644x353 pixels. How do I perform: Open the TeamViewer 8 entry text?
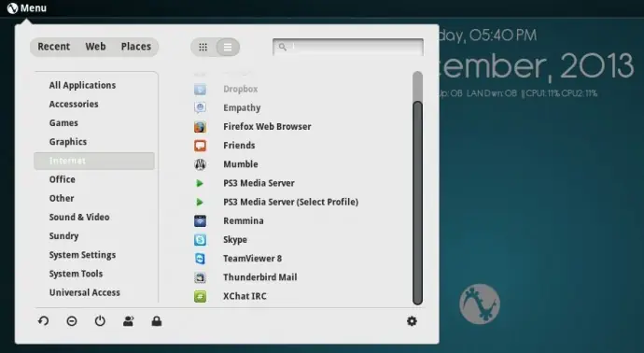252,259
